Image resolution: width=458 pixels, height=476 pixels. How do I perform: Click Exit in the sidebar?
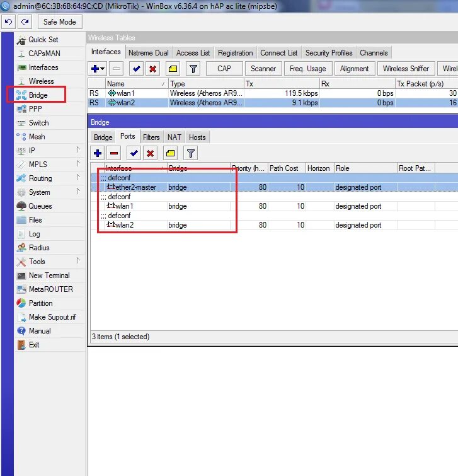[x=34, y=345]
